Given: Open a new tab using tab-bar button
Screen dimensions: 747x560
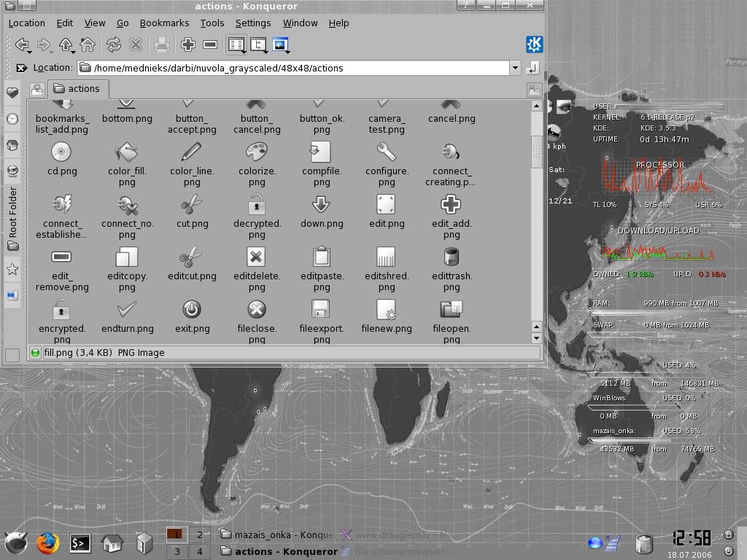Looking at the screenshot, I should click(x=36, y=90).
